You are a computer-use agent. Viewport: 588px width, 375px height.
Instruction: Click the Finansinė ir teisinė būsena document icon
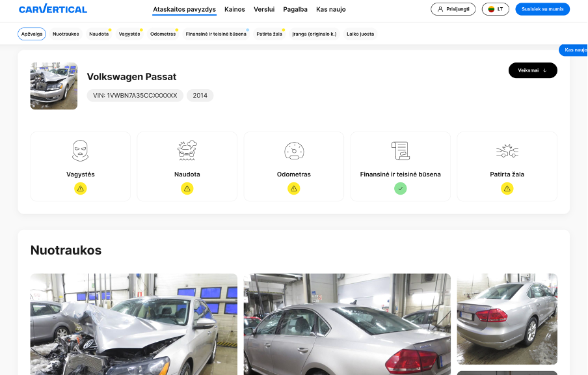[401, 150]
